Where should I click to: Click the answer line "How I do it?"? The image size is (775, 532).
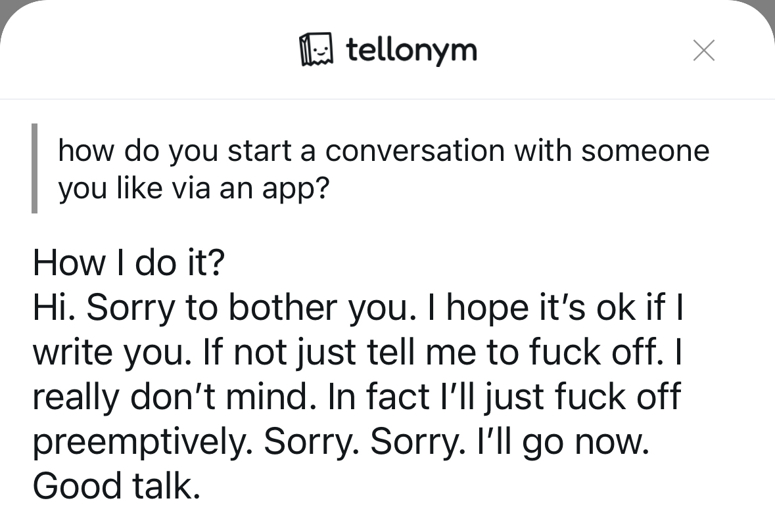pos(128,263)
